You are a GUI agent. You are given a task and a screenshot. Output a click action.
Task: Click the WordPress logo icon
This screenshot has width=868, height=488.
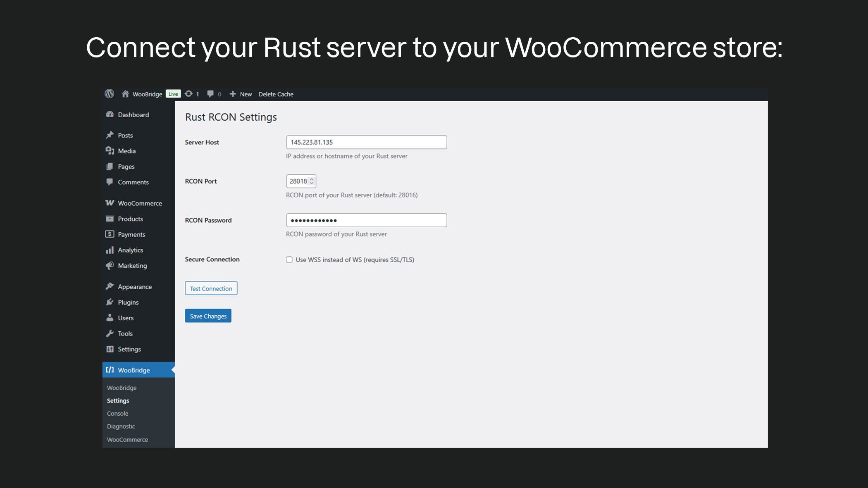pyautogui.click(x=109, y=94)
